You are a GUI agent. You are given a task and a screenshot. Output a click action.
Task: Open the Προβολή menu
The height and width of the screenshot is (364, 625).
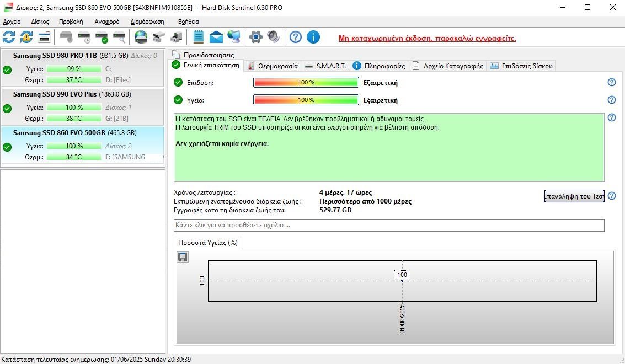(71, 22)
